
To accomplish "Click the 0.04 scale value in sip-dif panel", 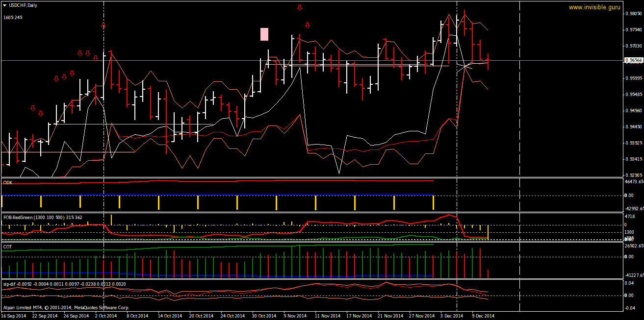I will [629, 284].
